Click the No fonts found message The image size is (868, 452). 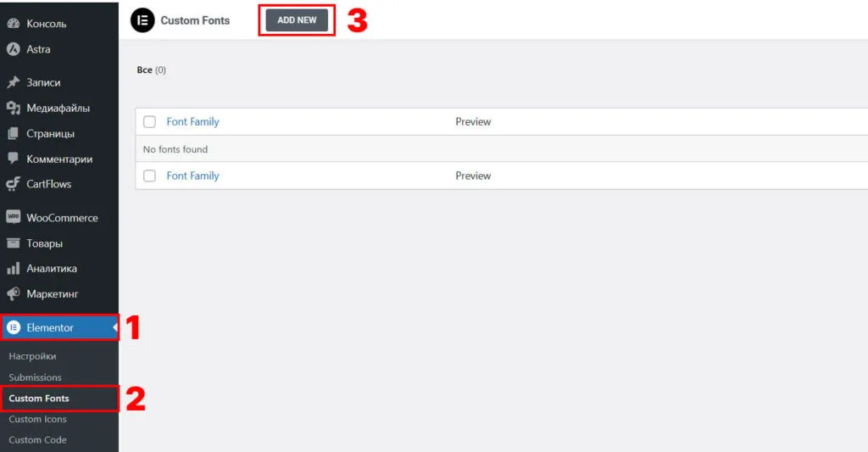click(175, 149)
